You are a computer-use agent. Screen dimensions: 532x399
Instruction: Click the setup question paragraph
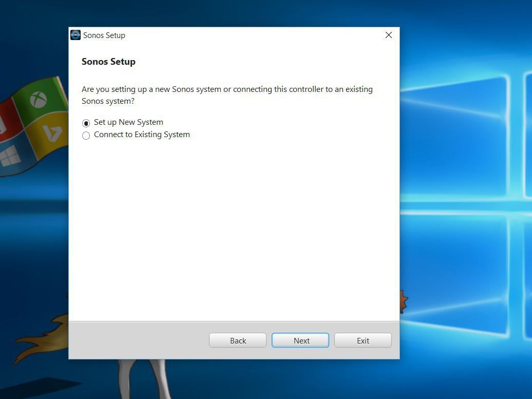(x=227, y=94)
